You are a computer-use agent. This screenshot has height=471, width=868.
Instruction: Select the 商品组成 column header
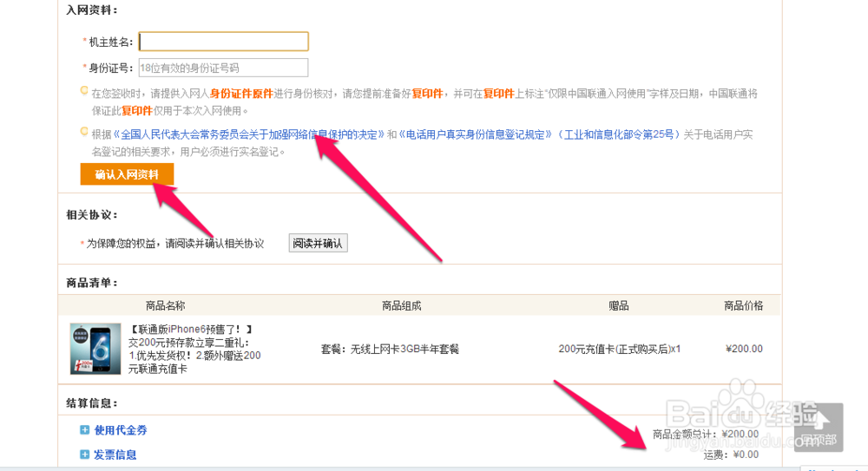pyautogui.click(x=401, y=305)
